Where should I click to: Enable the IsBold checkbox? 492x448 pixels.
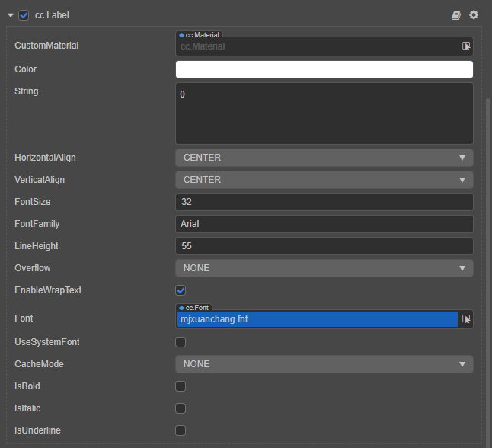pos(181,386)
